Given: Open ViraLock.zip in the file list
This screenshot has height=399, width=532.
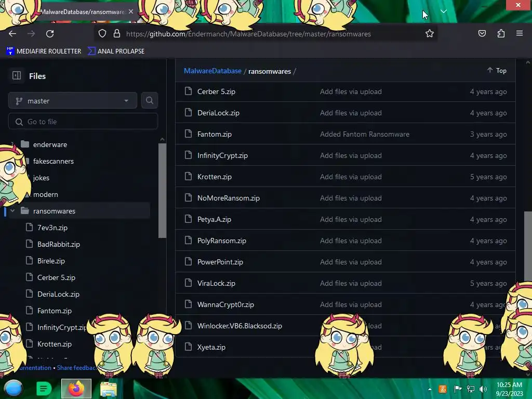Looking at the screenshot, I should 216,283.
